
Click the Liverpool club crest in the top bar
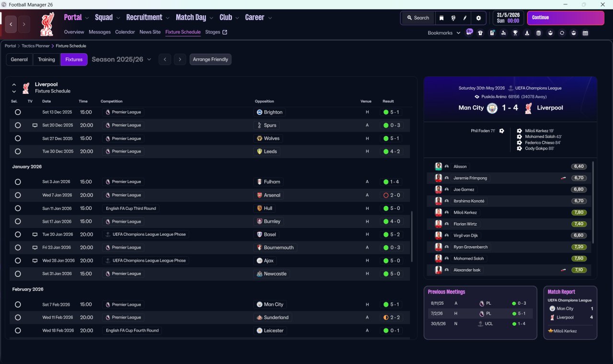click(47, 24)
